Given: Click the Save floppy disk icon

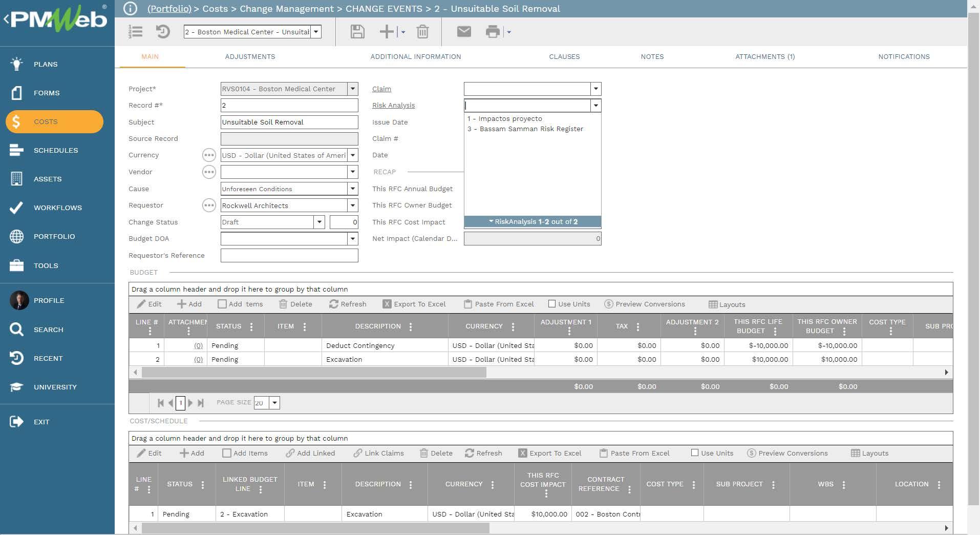Looking at the screenshot, I should tap(357, 32).
